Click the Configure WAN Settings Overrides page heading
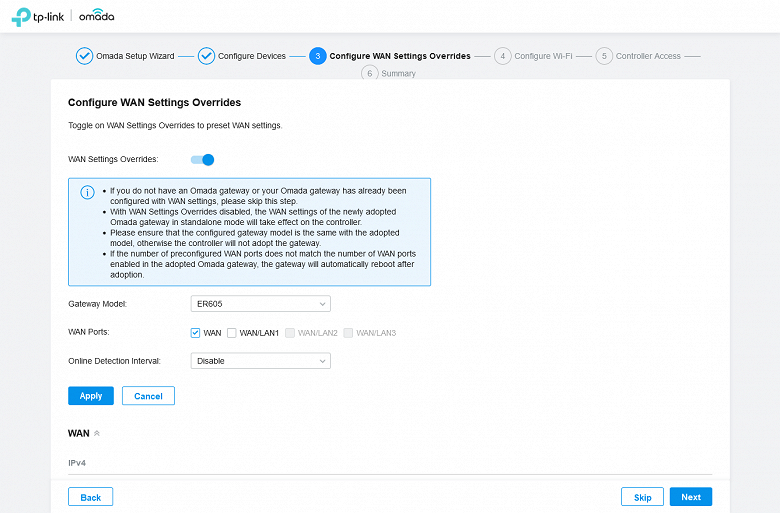Screen dimensions: 780x513 click(x=155, y=103)
